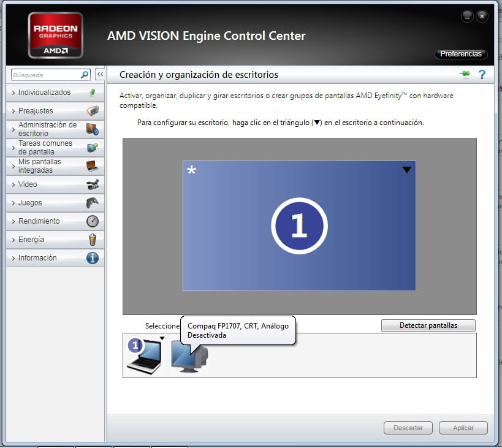Image resolution: width=502 pixels, height=448 pixels.
Task: Click the Información blue info icon
Action: tap(93, 258)
